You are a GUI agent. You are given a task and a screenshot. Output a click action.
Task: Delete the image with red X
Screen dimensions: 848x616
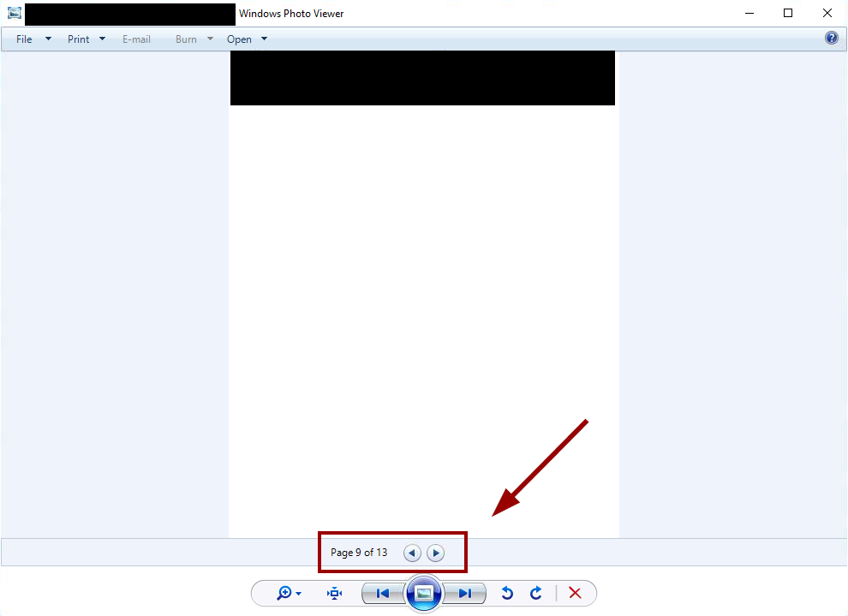575,593
